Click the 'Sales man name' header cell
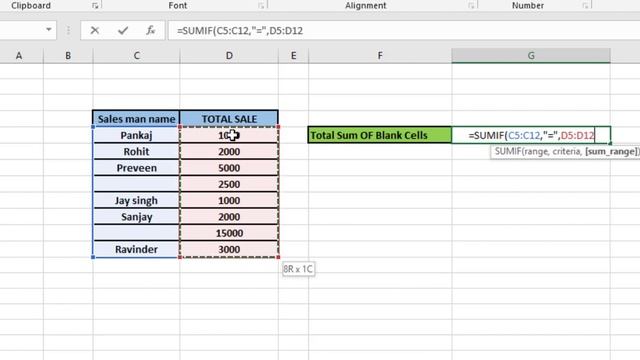 pos(136,119)
